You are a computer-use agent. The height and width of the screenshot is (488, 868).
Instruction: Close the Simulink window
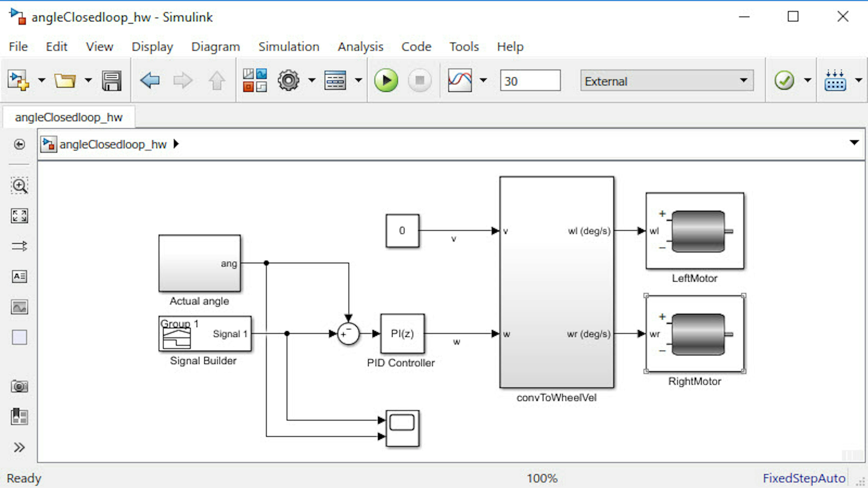pyautogui.click(x=843, y=16)
